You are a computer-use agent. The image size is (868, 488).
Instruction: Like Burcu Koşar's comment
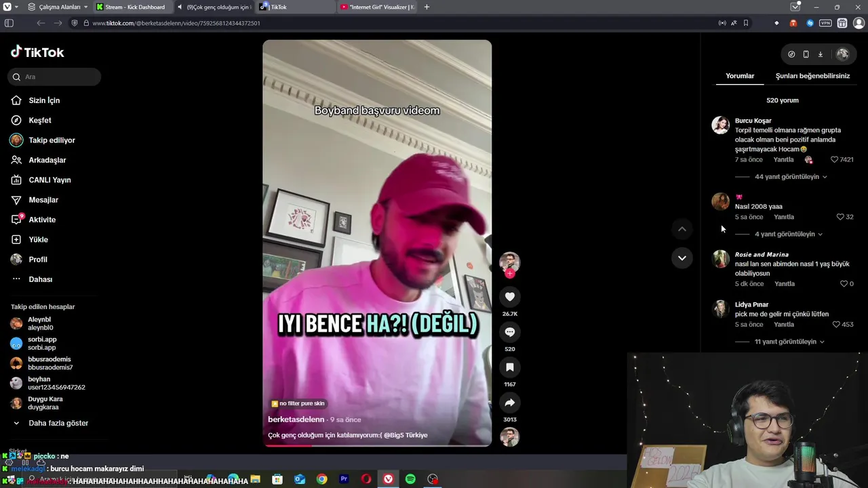[835, 160]
